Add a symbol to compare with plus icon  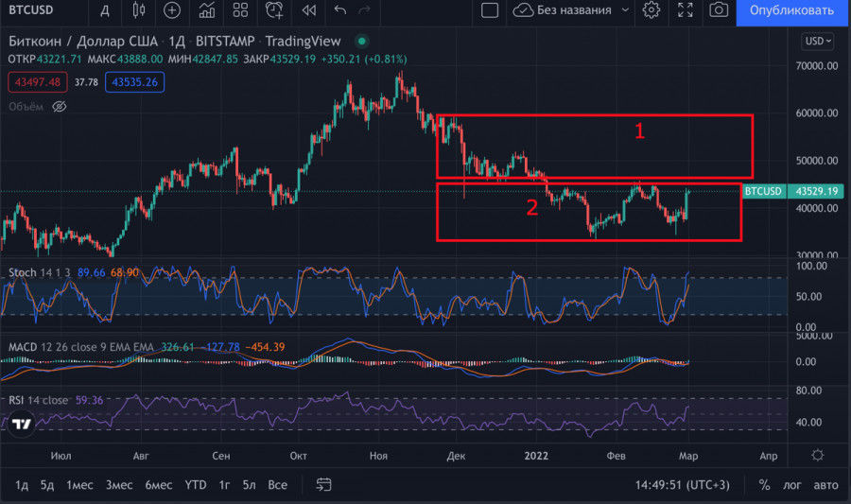pyautogui.click(x=172, y=10)
